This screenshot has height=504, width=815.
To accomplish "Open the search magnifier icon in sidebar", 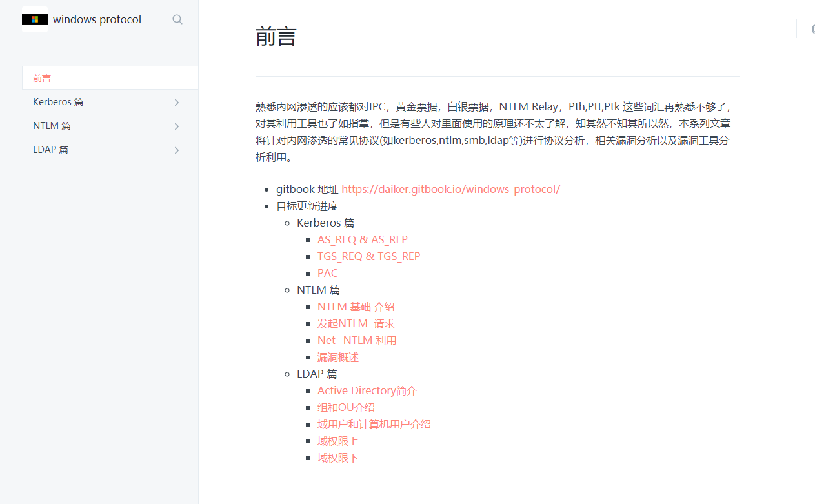I will pyautogui.click(x=177, y=19).
